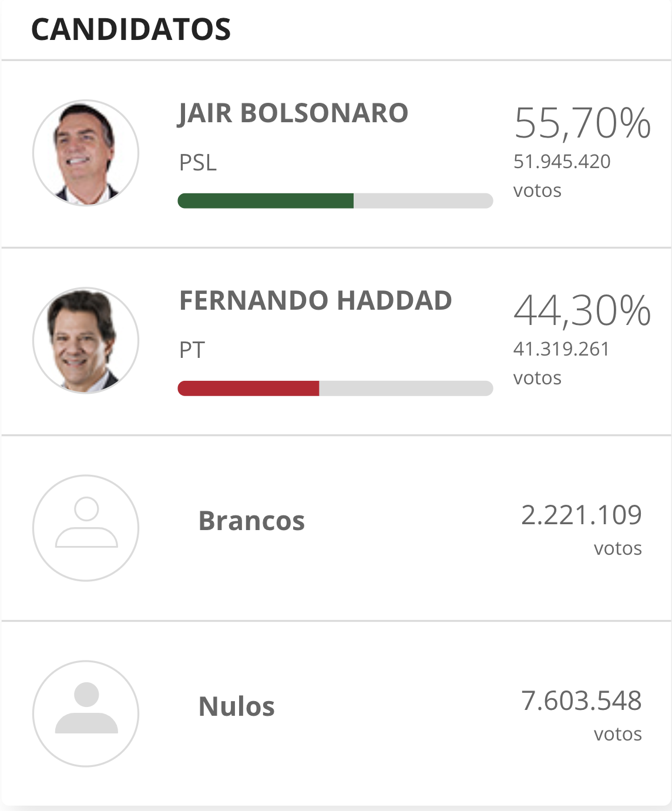
Task: Click the 7.603.548 null votes number
Action: 581,701
